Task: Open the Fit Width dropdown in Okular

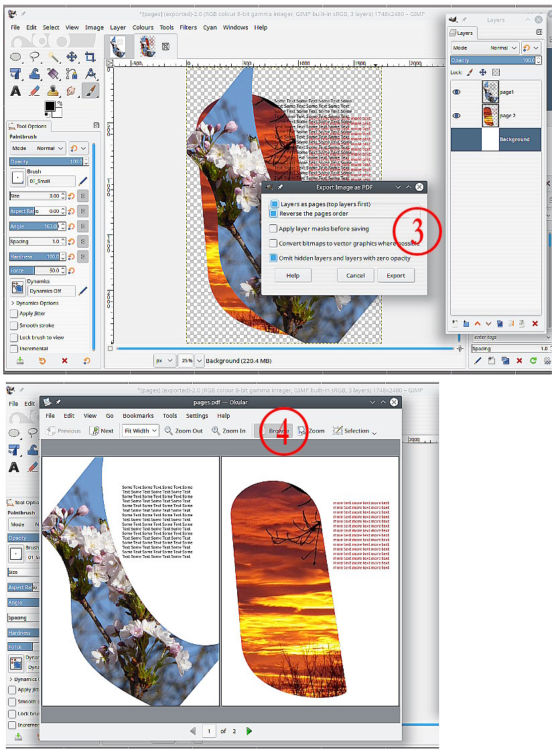Action: [141, 431]
